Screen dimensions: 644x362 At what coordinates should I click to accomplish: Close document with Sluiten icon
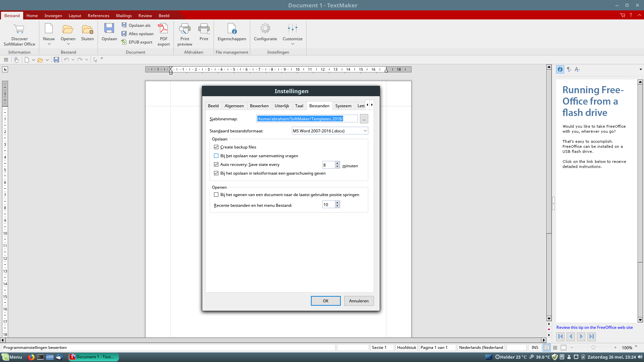point(88,29)
